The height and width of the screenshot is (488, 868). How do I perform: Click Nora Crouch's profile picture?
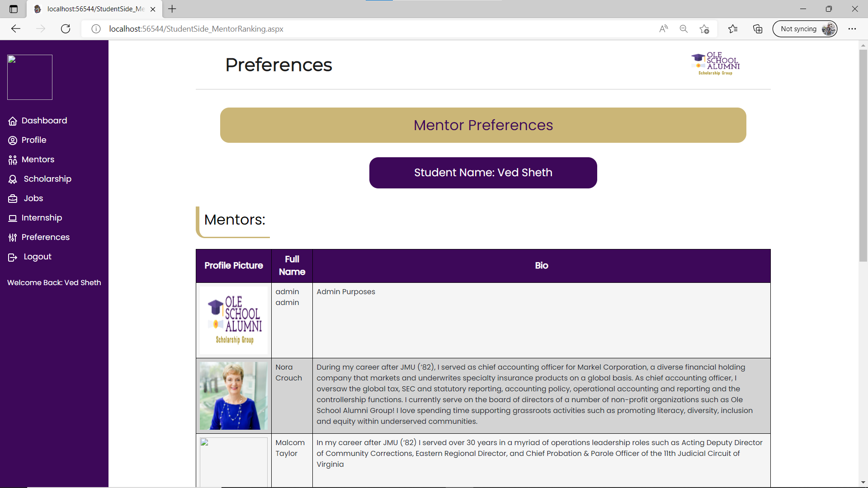233,396
